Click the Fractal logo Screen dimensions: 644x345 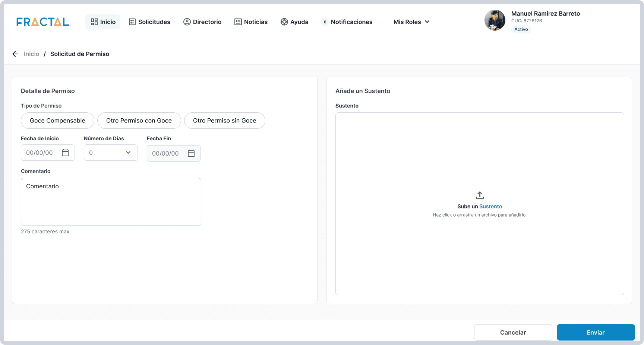pyautogui.click(x=42, y=22)
